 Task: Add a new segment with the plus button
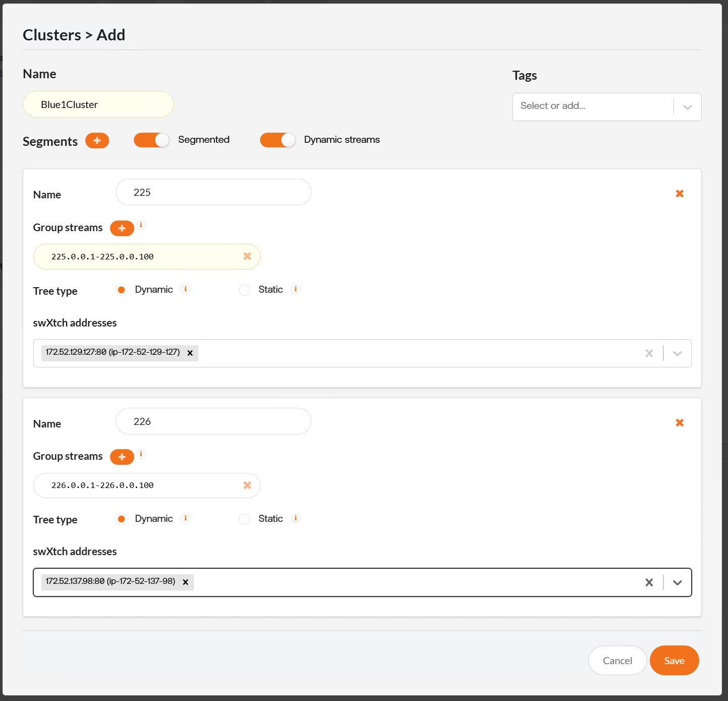tap(97, 141)
